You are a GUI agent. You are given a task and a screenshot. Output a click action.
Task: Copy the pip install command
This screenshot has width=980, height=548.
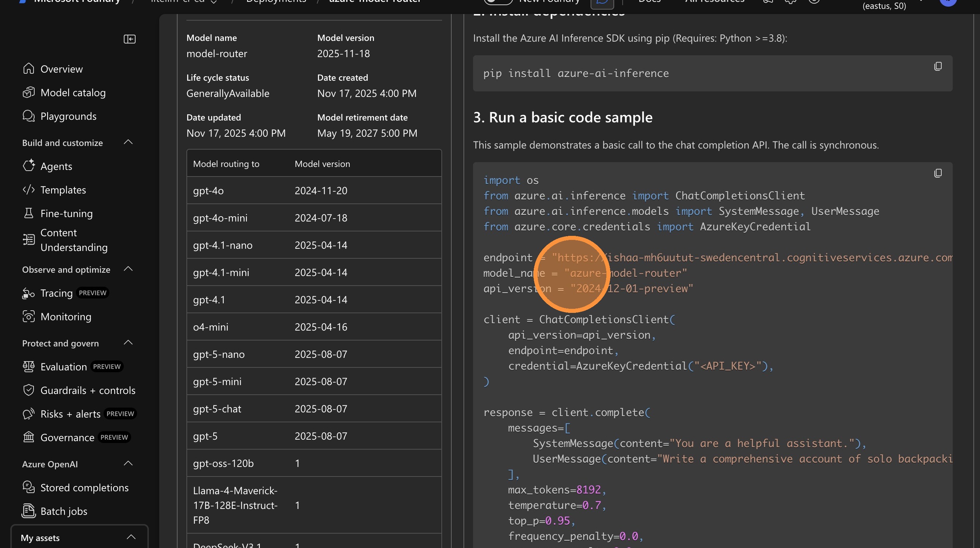938,67
